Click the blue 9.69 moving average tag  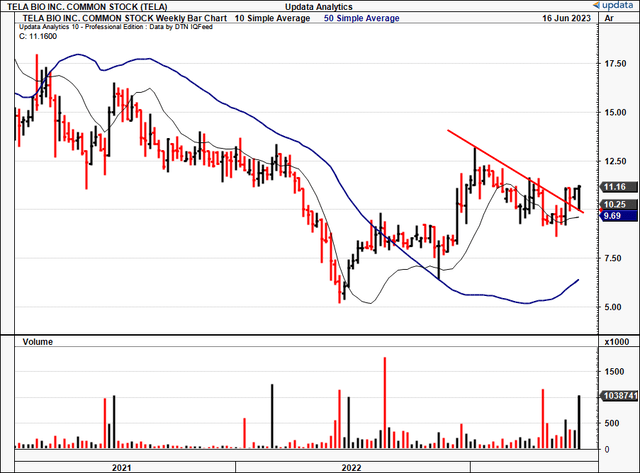click(620, 216)
